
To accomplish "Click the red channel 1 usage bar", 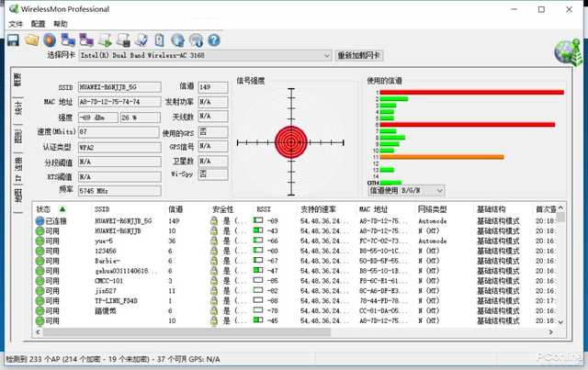I will click(471, 92).
